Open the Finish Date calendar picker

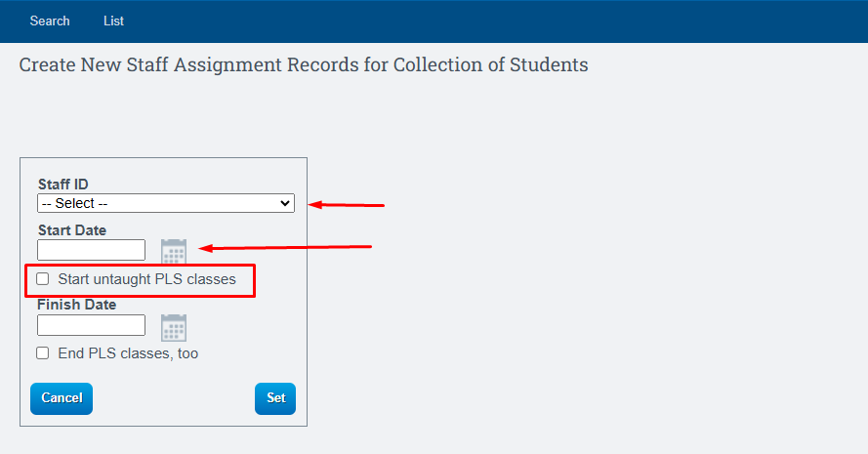click(174, 327)
